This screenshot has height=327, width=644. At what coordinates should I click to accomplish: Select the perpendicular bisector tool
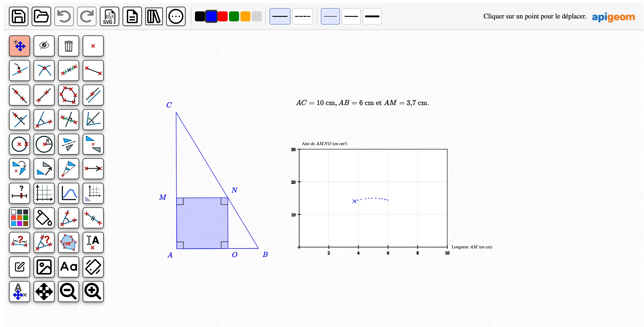[x=68, y=119]
